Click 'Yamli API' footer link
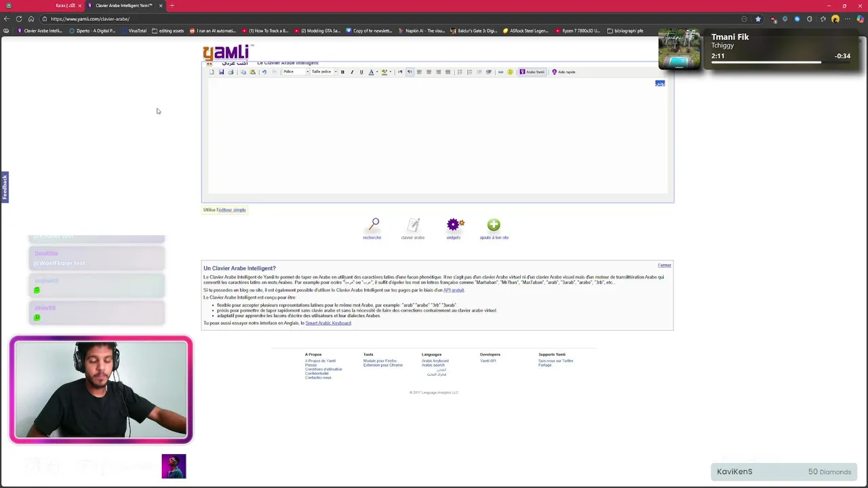This screenshot has height=488, width=868. point(488,361)
